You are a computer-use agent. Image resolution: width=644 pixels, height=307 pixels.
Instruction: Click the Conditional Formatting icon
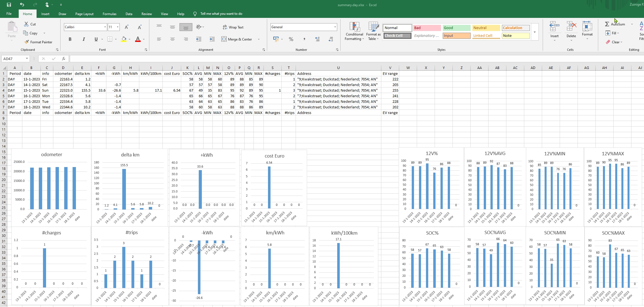pos(354,27)
